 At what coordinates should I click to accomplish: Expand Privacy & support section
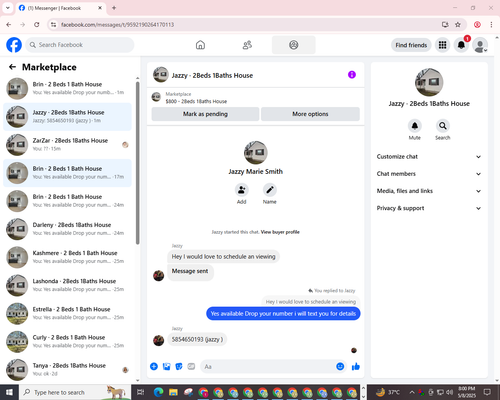(429, 208)
